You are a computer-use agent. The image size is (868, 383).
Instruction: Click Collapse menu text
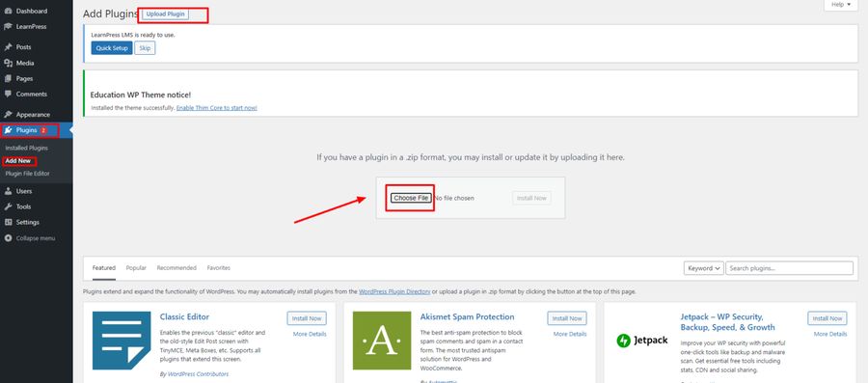36,238
